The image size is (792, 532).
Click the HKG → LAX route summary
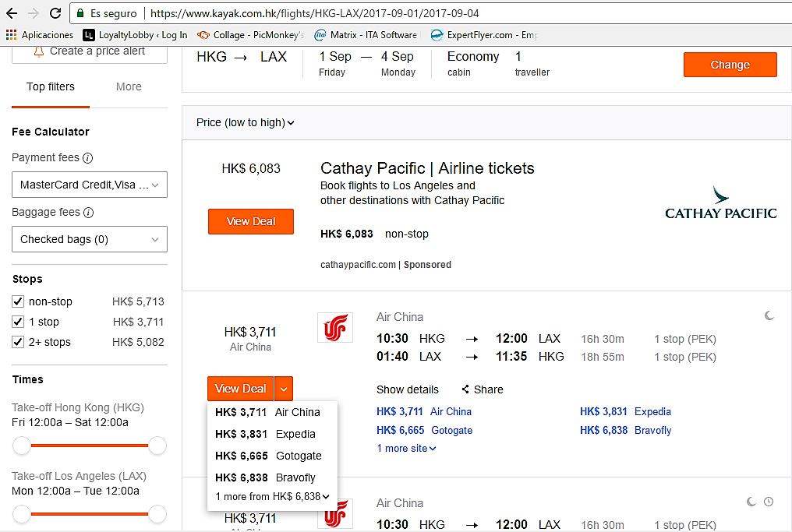tap(242, 57)
